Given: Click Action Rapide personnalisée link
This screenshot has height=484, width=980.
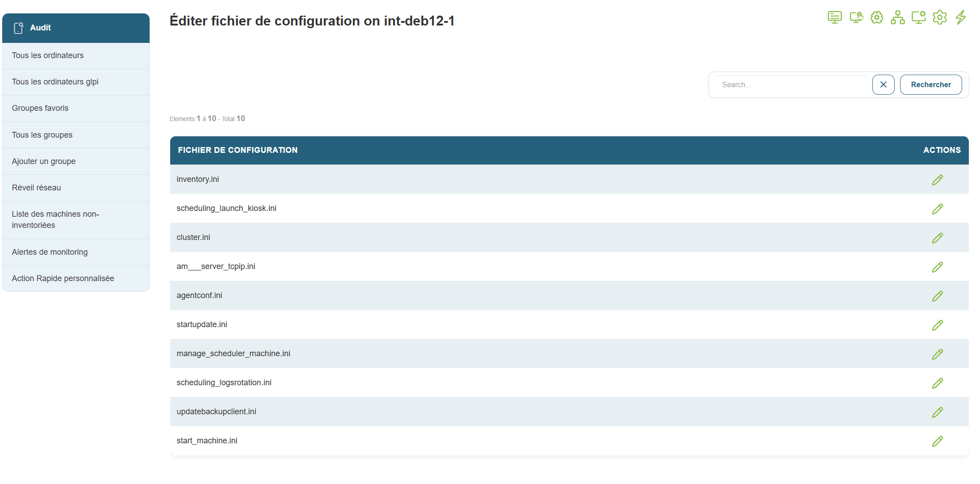Looking at the screenshot, I should pyautogui.click(x=63, y=278).
